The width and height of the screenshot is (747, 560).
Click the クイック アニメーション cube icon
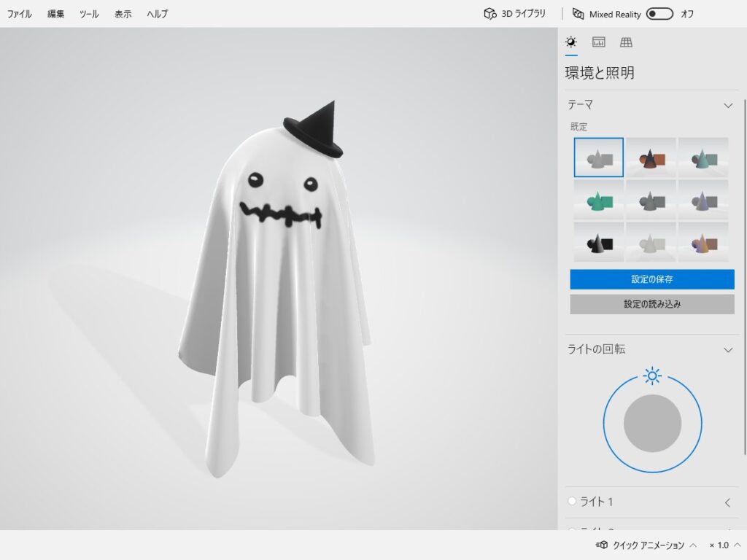coord(603,545)
